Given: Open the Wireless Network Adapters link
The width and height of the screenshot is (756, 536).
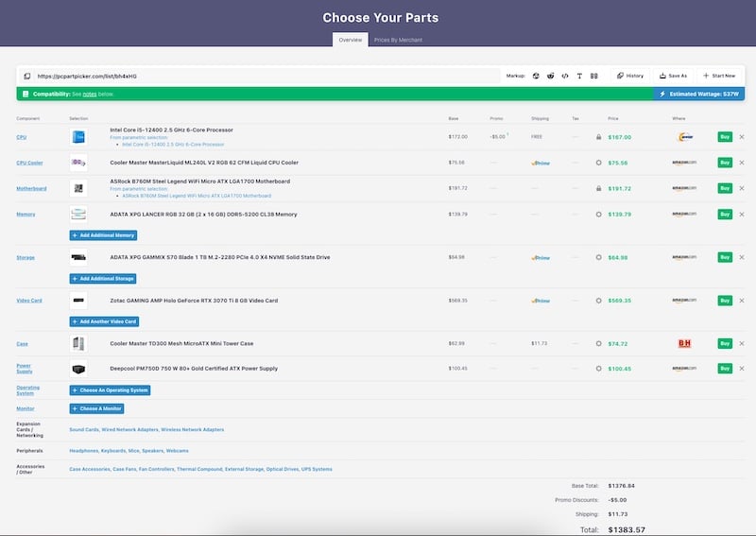Looking at the screenshot, I should 193,429.
